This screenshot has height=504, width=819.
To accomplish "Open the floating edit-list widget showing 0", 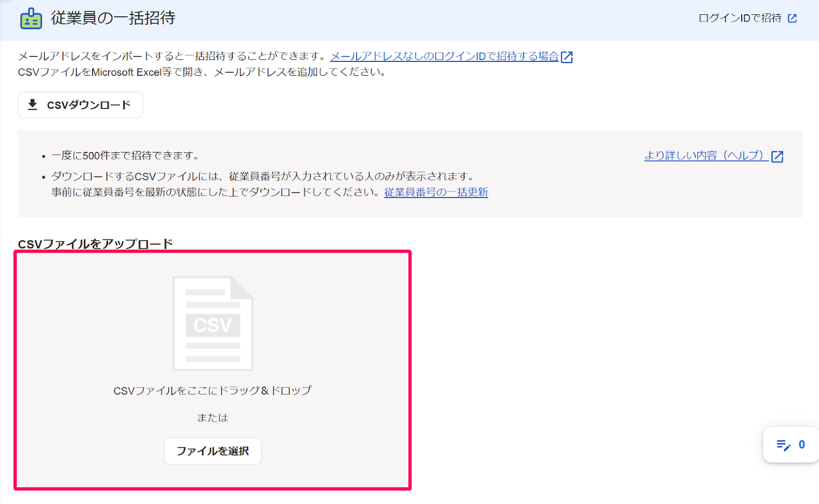I will click(x=791, y=445).
